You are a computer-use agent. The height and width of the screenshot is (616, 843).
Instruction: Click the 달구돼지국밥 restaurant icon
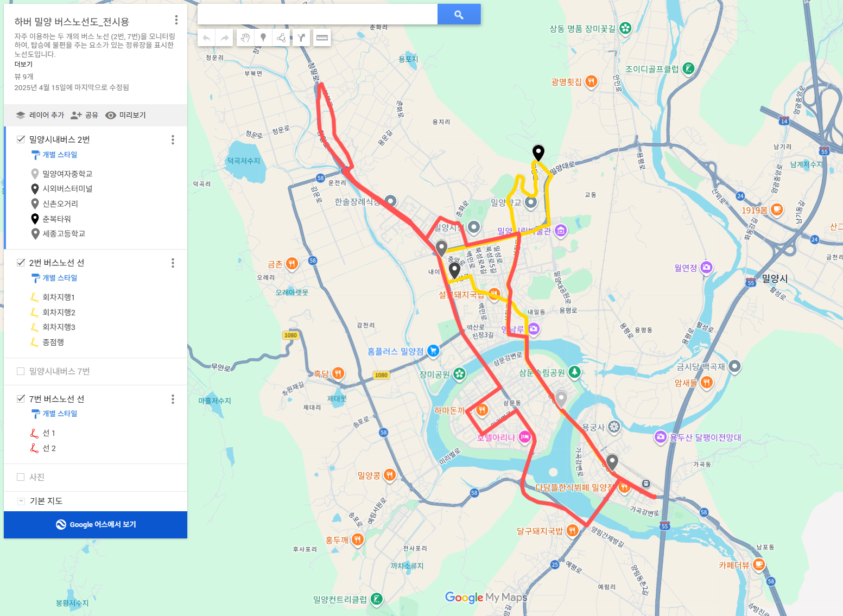(x=572, y=531)
